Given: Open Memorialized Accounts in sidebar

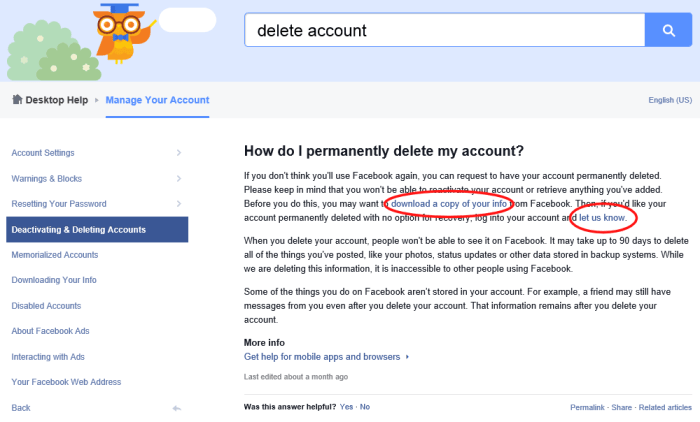Looking at the screenshot, I should pos(54,255).
